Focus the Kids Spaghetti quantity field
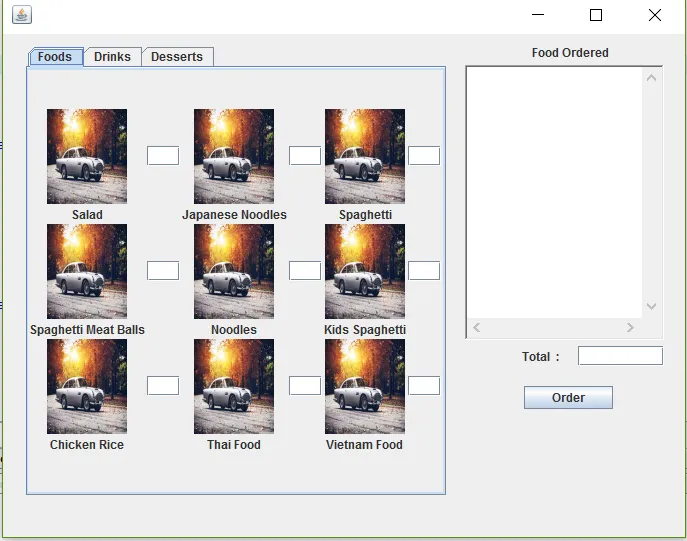This screenshot has height=541, width=687. coord(424,270)
